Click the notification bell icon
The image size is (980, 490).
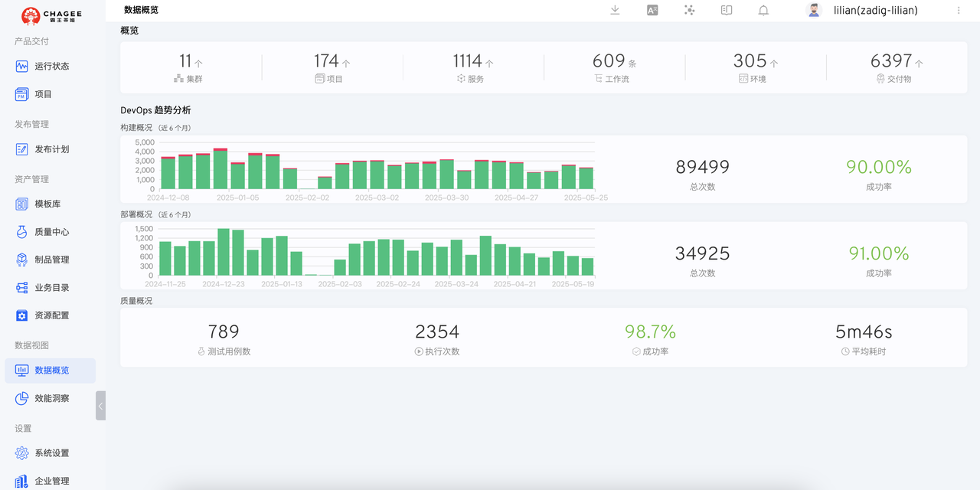pos(763,10)
